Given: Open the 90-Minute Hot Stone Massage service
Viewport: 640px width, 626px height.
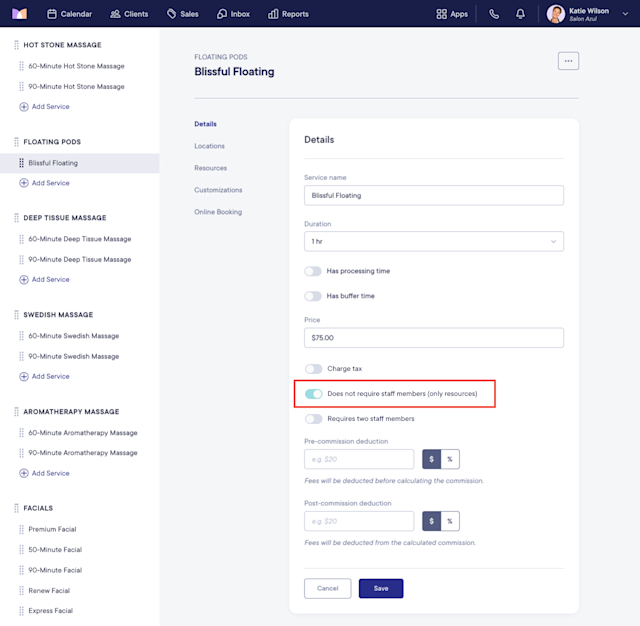Looking at the screenshot, I should point(76,87).
